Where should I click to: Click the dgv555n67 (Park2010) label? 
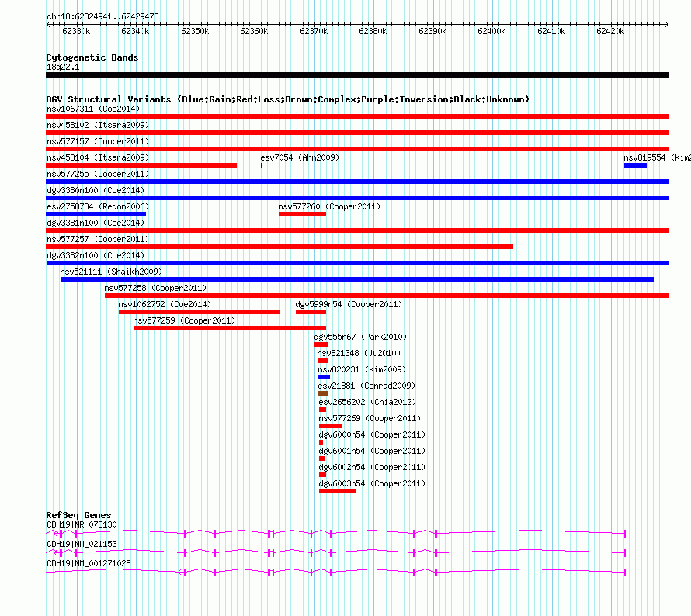360,337
